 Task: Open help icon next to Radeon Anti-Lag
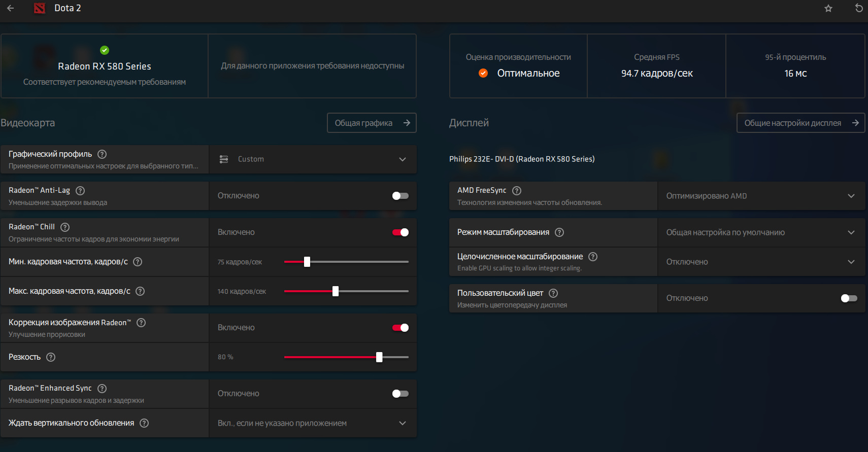point(80,191)
